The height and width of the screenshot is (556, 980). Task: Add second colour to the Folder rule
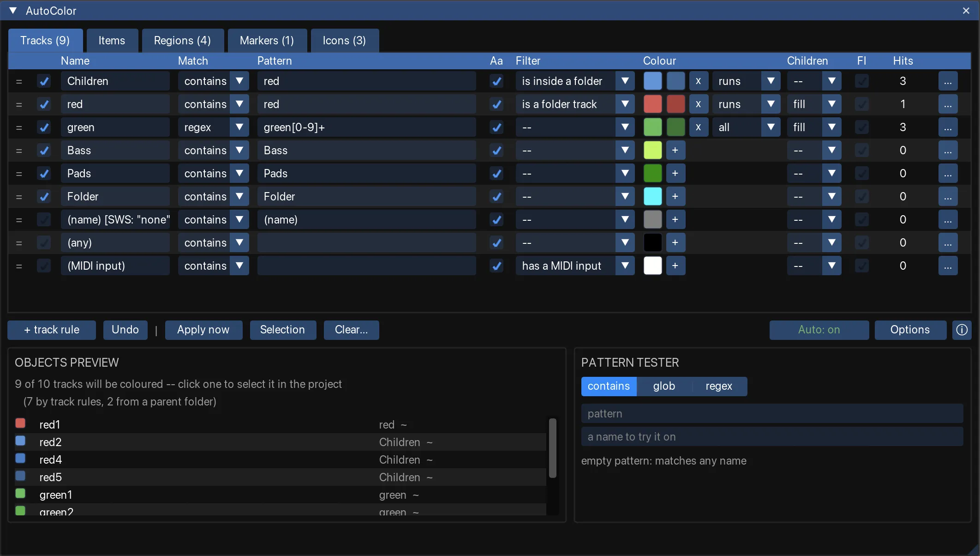(x=675, y=197)
